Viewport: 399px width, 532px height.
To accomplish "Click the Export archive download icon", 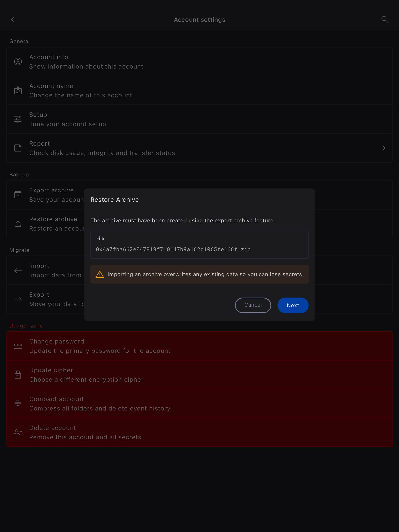I will pyautogui.click(x=18, y=195).
